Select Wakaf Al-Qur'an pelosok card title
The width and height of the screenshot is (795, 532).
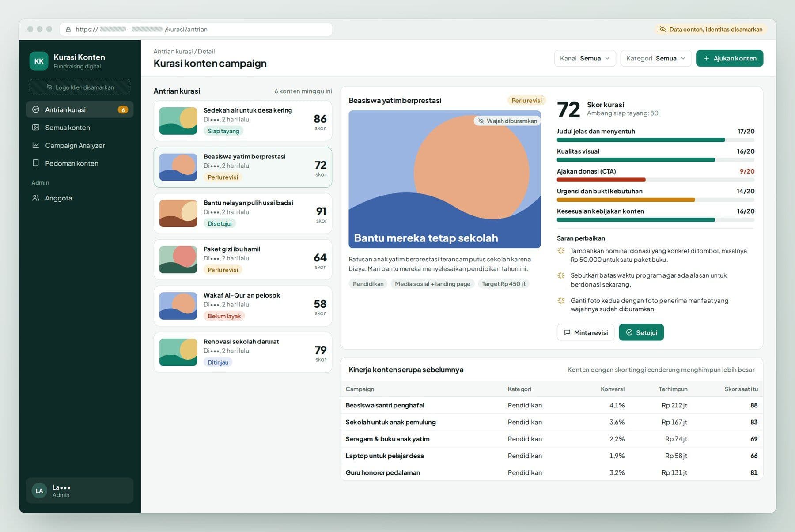[242, 295]
